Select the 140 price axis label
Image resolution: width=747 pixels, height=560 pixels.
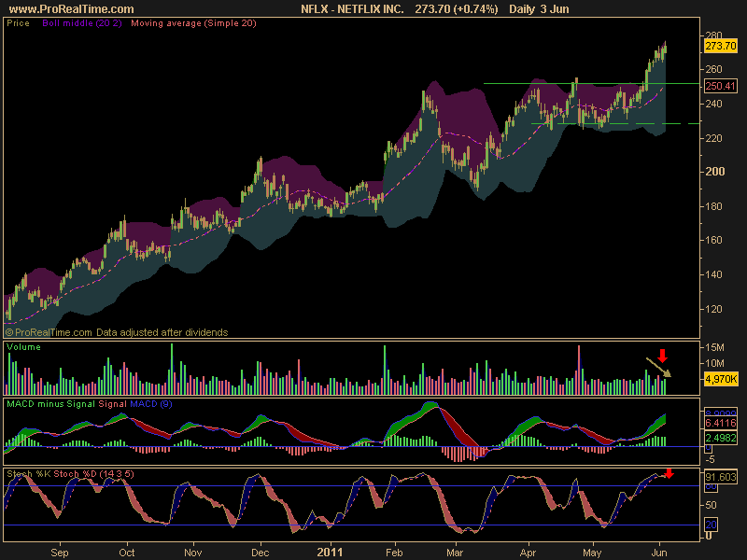coord(713,274)
